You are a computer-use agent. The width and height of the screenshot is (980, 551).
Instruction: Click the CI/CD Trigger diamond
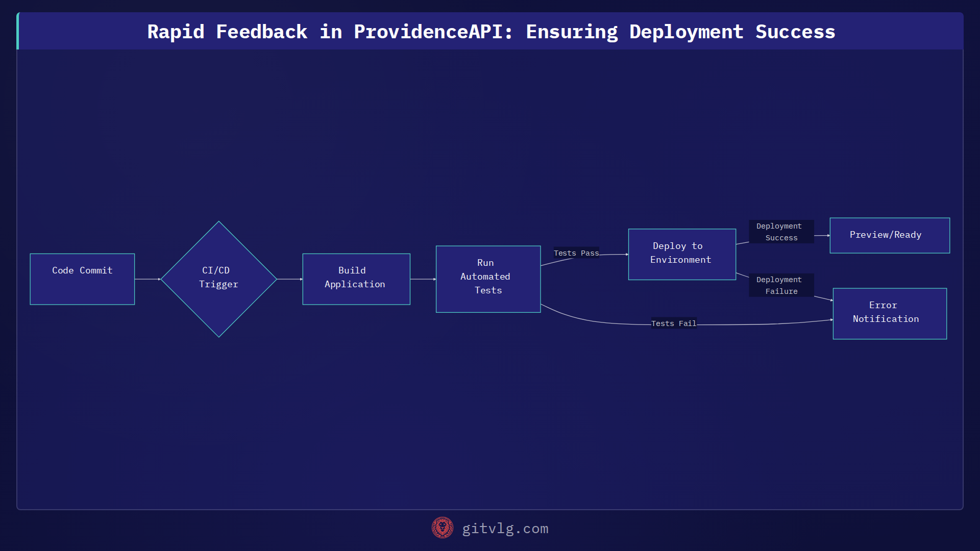pyautogui.click(x=219, y=279)
